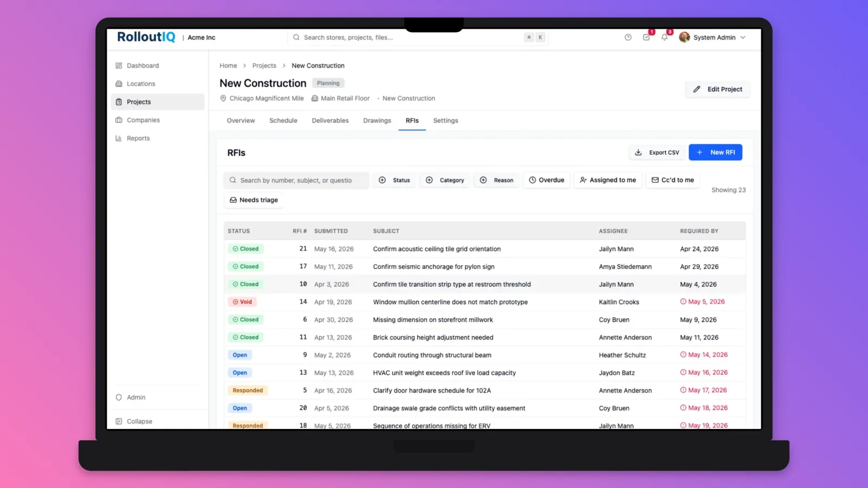Toggle the Overdue filter
Viewport: 868px width, 488px height.
point(546,180)
